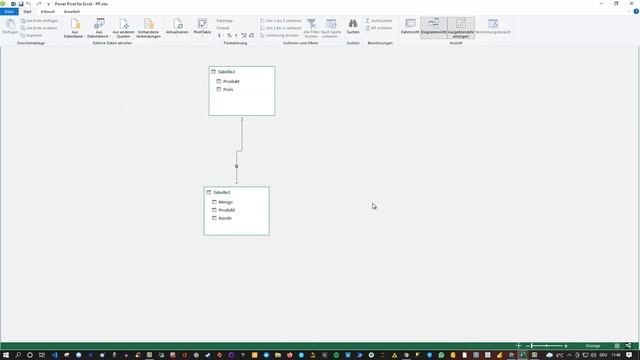Switch to the Start ribbon tab
This screenshot has width=640, height=360.
pos(27,11)
